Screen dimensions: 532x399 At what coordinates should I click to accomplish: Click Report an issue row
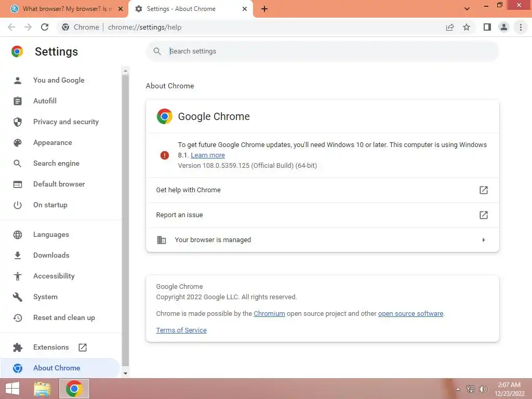(322, 215)
